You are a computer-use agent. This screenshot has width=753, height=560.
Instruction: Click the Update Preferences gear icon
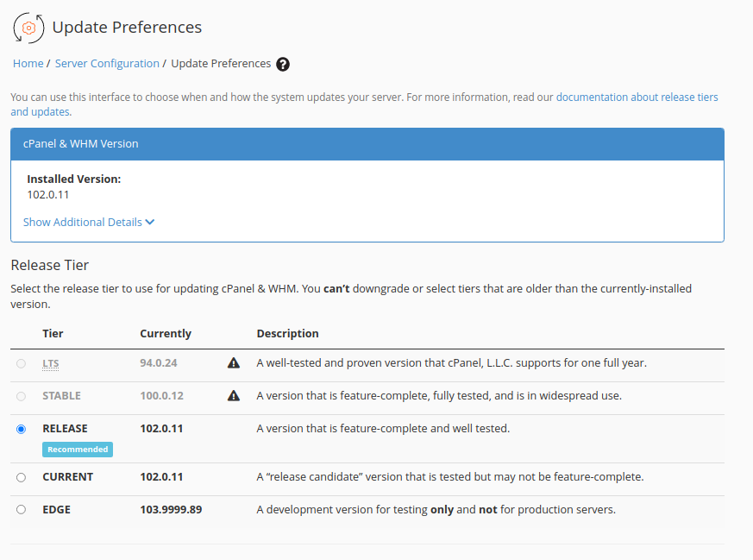pyautogui.click(x=28, y=28)
